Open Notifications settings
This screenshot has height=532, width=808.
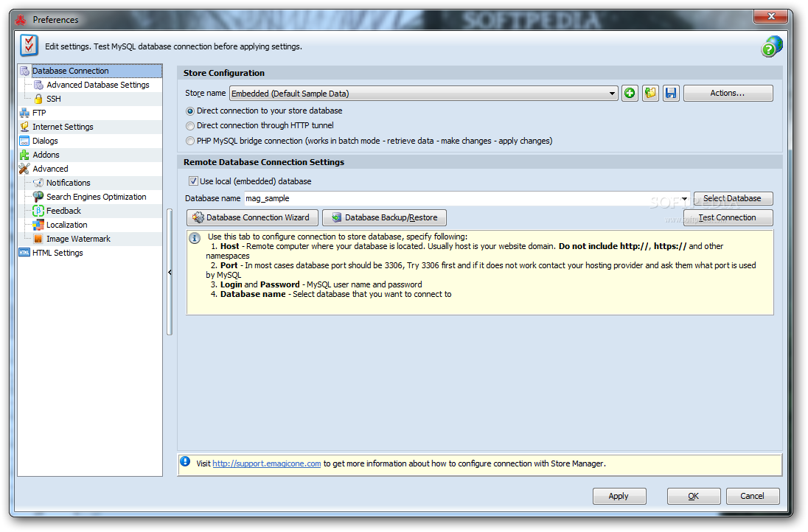pos(68,183)
